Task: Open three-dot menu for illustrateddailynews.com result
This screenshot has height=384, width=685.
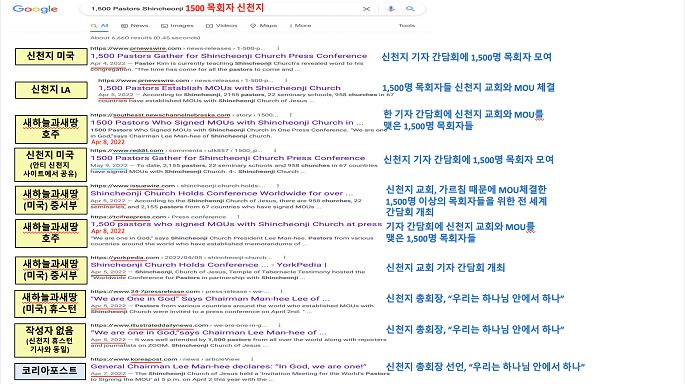Action: (x=279, y=325)
